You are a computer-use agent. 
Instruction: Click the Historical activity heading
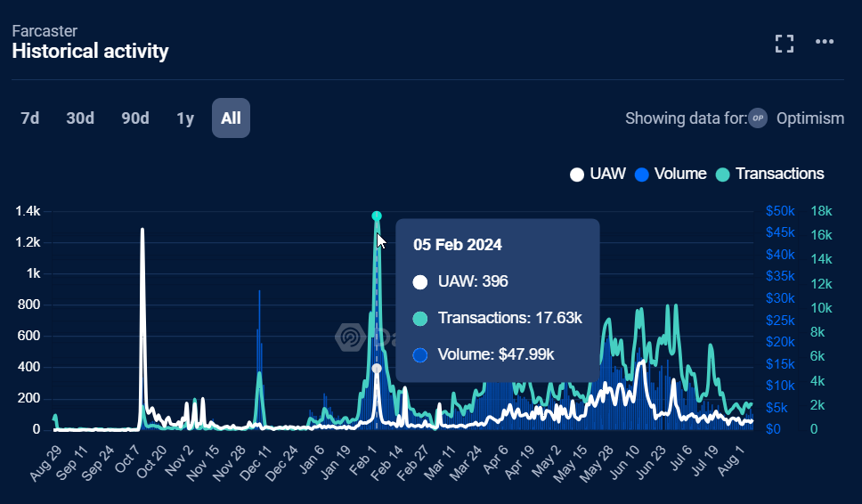[90, 51]
